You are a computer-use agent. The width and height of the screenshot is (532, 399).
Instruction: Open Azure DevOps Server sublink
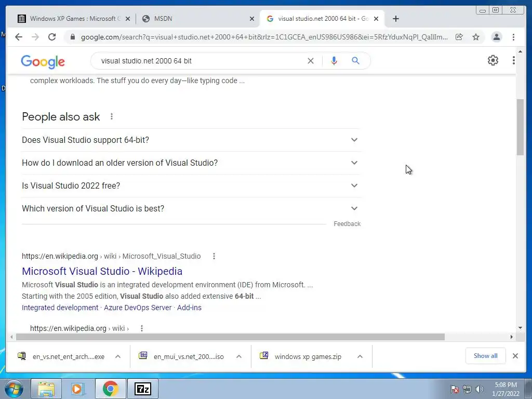tap(138, 308)
